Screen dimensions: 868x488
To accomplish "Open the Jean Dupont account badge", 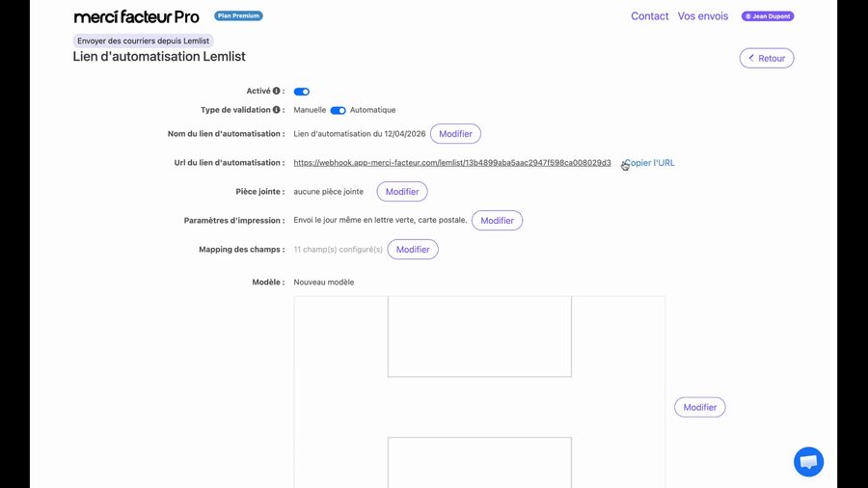I will (x=768, y=16).
